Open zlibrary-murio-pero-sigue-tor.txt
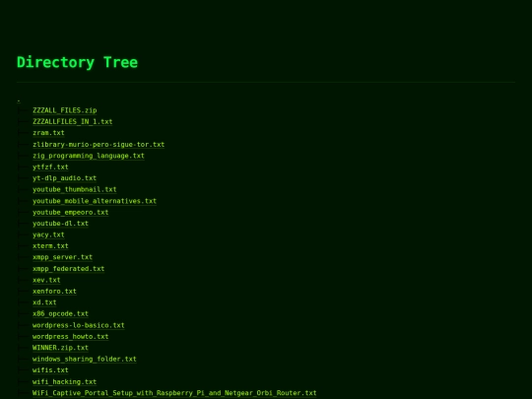Image resolution: width=532 pixels, height=399 pixels. pos(99,144)
